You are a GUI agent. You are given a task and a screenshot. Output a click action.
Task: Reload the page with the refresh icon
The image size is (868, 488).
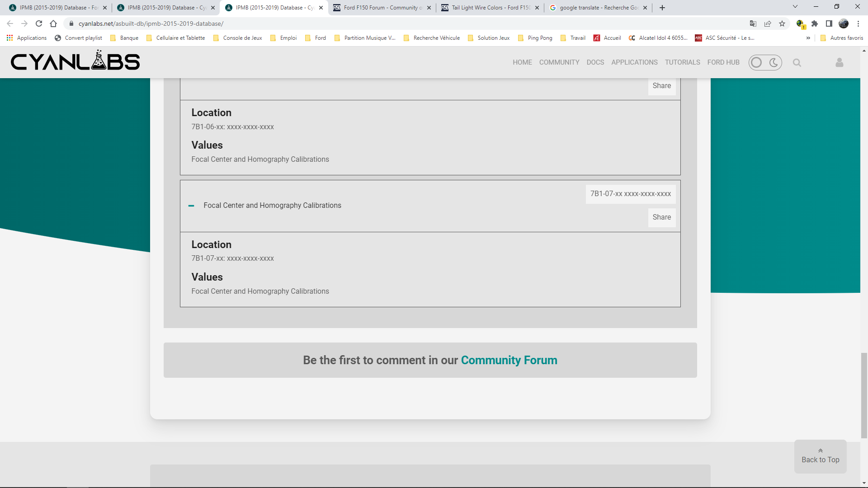[x=39, y=23]
